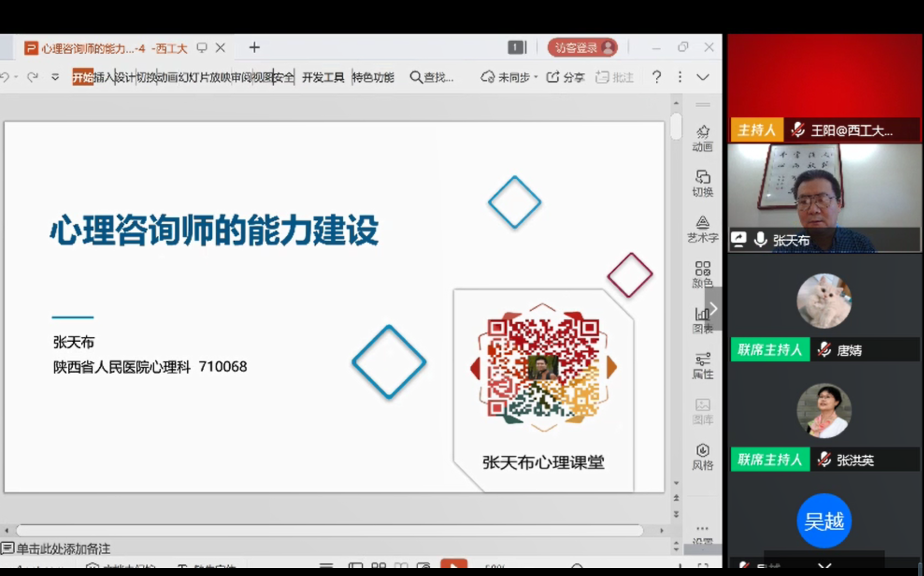Start slideshow with orange play button
This screenshot has width=924, height=576.
click(453, 564)
